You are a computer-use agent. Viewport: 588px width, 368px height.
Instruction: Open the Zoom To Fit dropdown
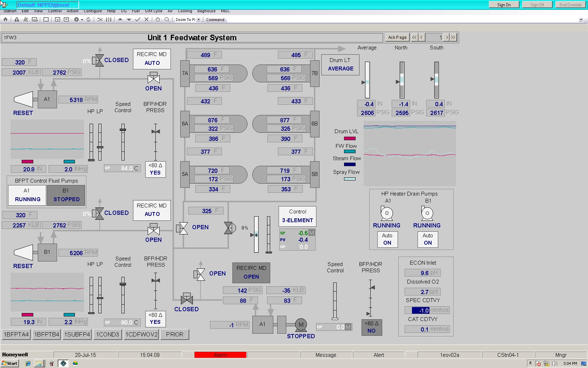click(198, 20)
